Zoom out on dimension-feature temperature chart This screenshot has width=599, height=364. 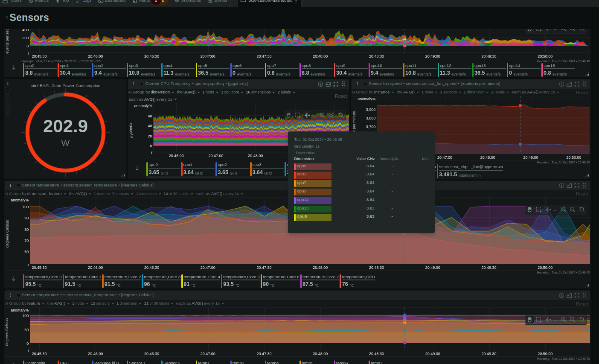tap(573, 210)
